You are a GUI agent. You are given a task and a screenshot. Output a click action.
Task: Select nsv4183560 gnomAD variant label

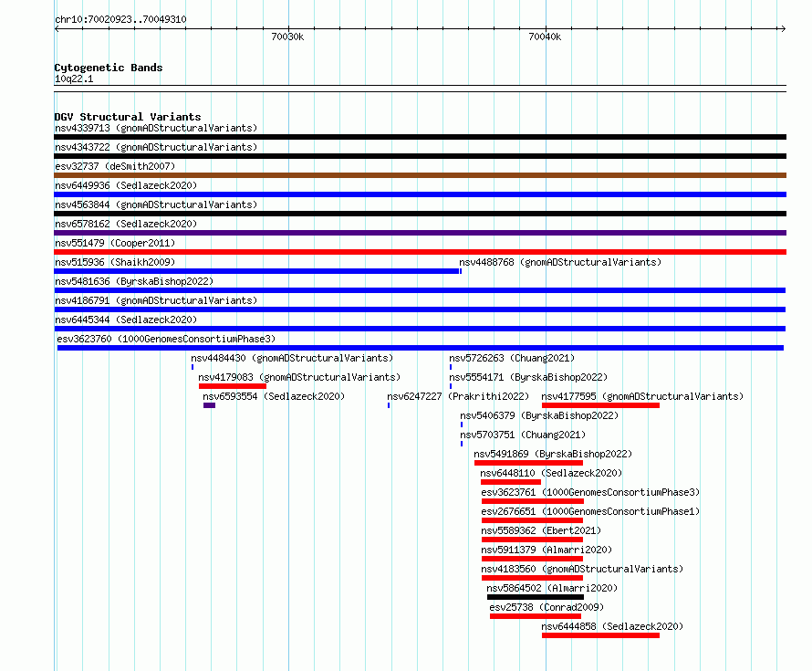coord(582,569)
